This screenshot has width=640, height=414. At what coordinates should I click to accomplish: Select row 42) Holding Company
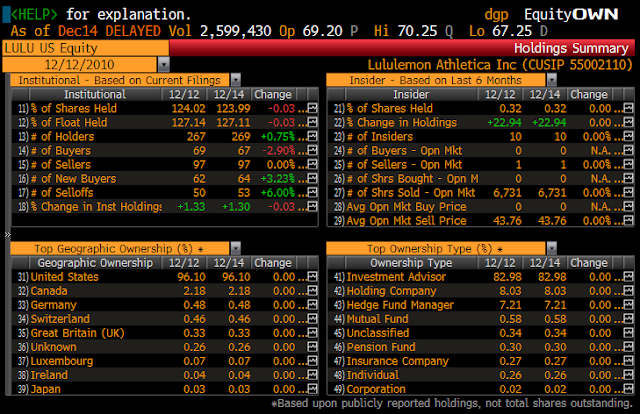click(480, 291)
